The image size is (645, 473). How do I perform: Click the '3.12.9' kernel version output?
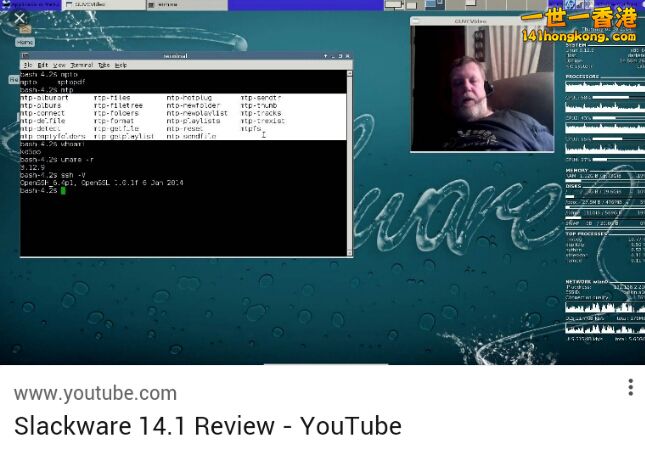pos(32,167)
